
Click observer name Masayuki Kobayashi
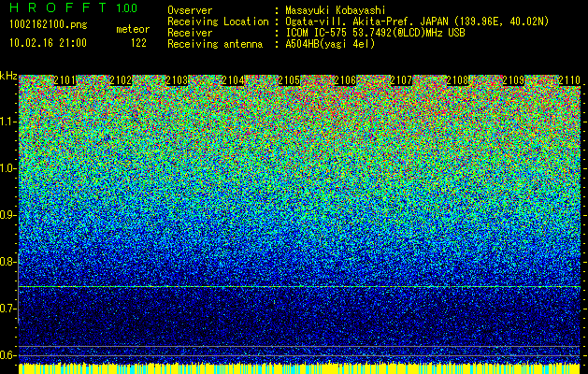pyautogui.click(x=336, y=10)
